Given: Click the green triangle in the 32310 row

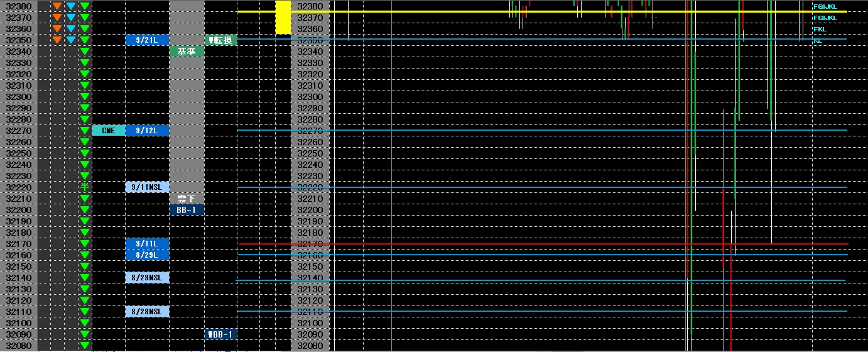Looking at the screenshot, I should pyautogui.click(x=85, y=85).
